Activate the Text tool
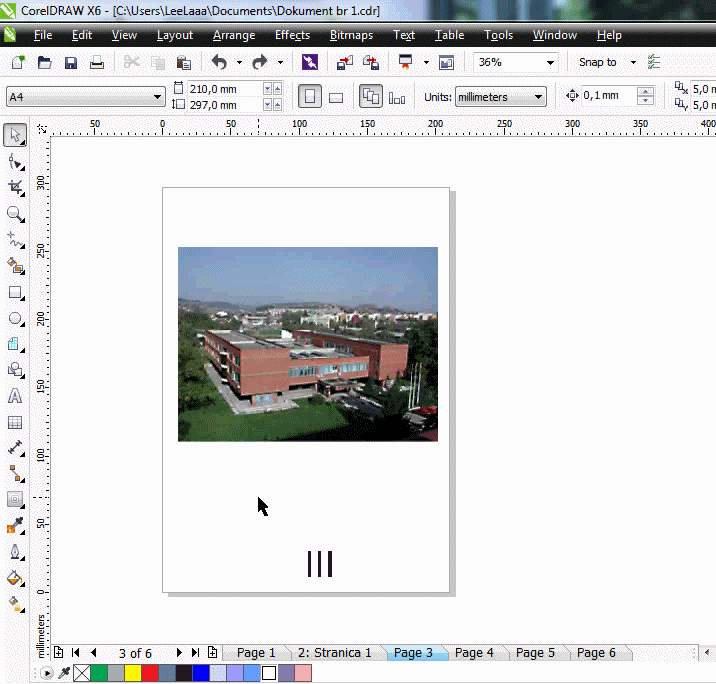716x684 pixels. click(x=15, y=397)
